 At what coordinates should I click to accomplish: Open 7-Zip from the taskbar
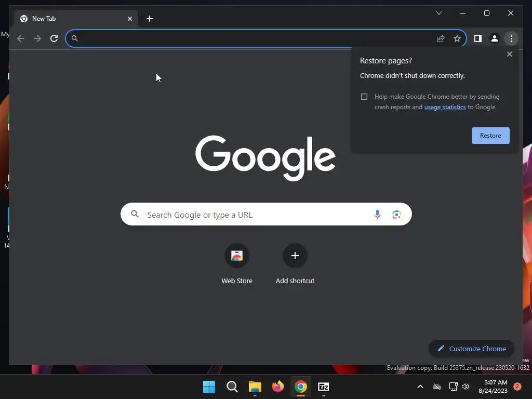[324, 387]
